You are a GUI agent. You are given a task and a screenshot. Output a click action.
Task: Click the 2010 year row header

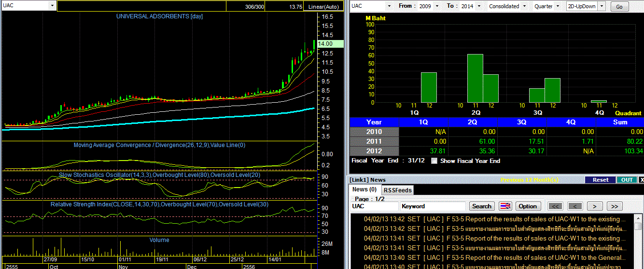(374, 132)
